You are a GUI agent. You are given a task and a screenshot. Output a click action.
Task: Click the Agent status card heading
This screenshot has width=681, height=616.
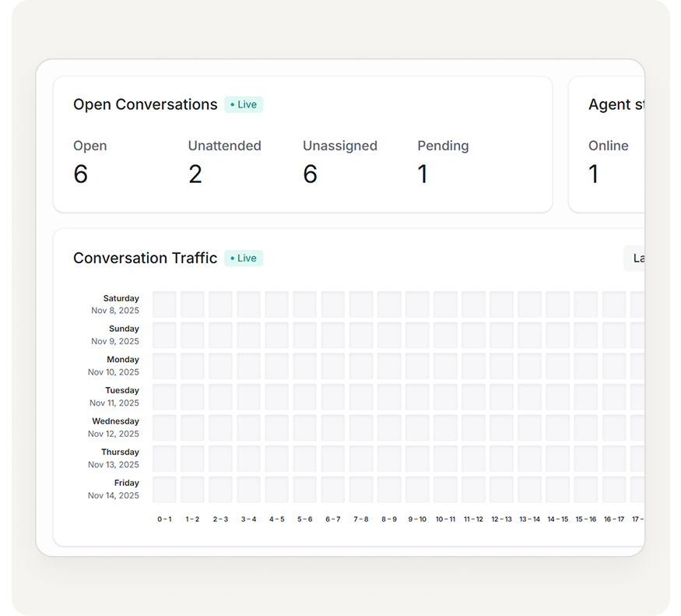pos(615,104)
